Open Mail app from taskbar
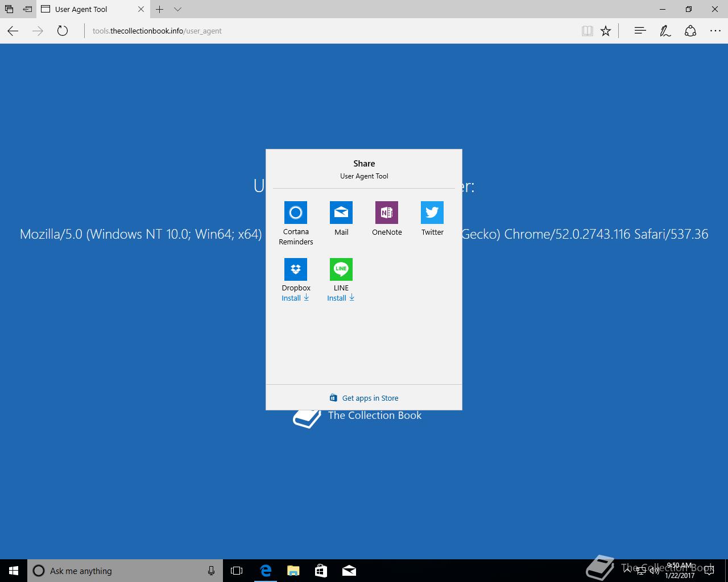The image size is (728, 582). point(349,571)
